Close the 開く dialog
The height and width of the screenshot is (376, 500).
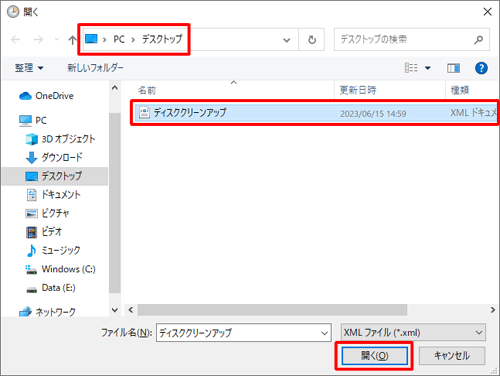pos(488,12)
